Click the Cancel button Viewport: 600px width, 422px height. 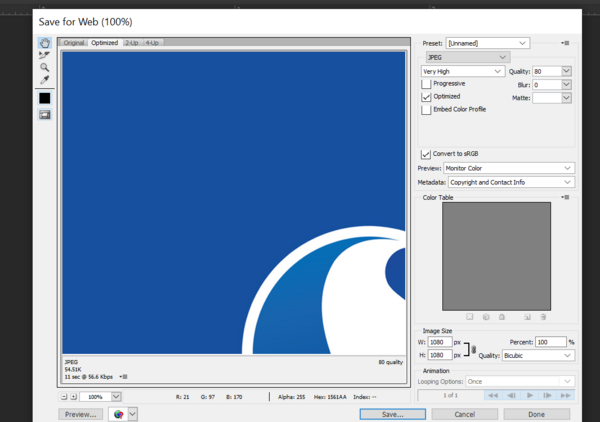point(465,414)
